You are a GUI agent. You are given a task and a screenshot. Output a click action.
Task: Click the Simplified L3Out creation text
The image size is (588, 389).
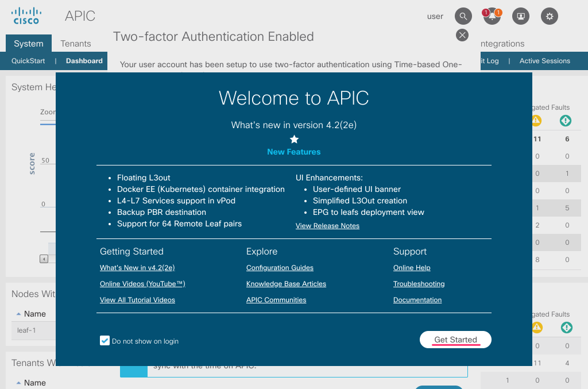point(360,201)
